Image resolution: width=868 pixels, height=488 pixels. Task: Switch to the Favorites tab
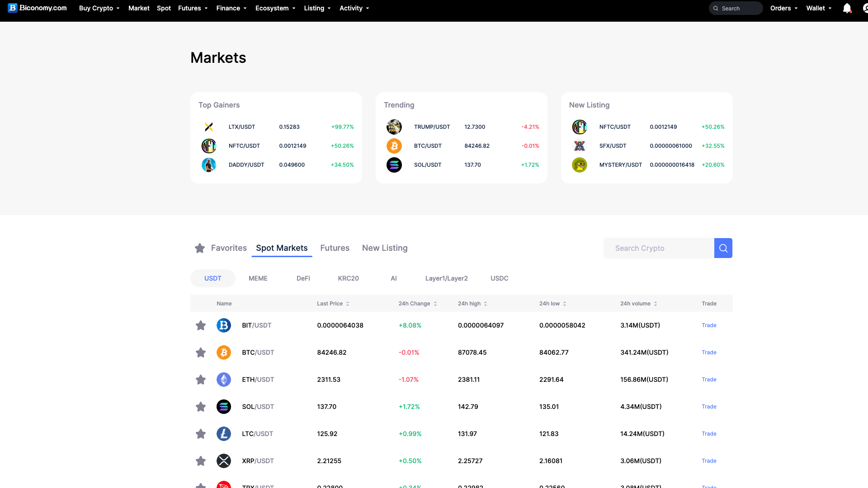click(229, 248)
